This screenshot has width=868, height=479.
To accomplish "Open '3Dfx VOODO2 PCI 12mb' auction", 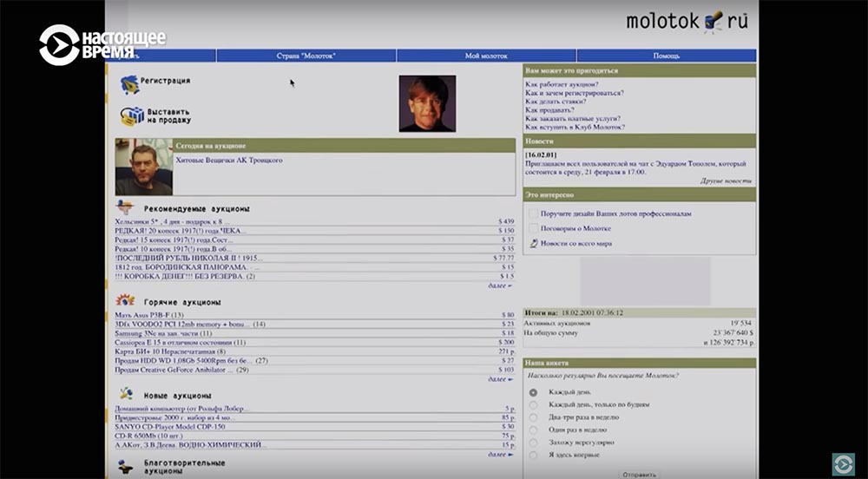I will tap(190, 324).
